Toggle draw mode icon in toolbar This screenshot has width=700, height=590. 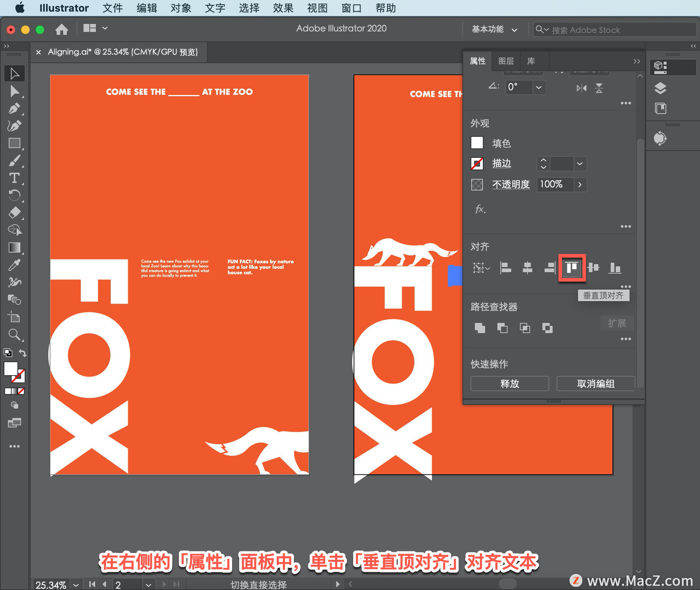[x=15, y=405]
